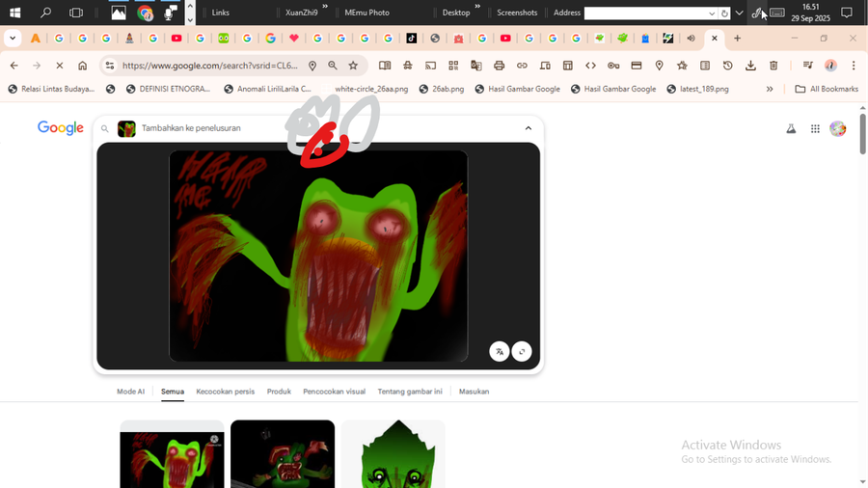
Task: Click Tambahkan ke penelusuran search field
Action: [x=190, y=128]
